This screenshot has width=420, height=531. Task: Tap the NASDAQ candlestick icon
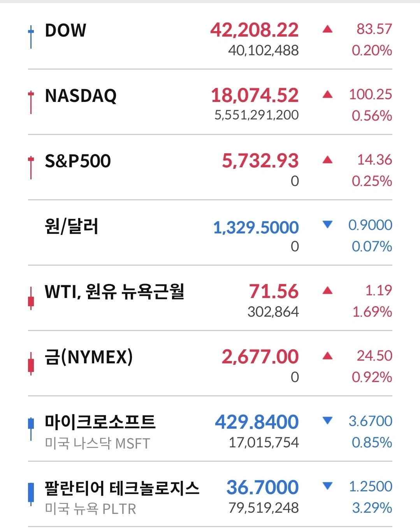coord(31,102)
